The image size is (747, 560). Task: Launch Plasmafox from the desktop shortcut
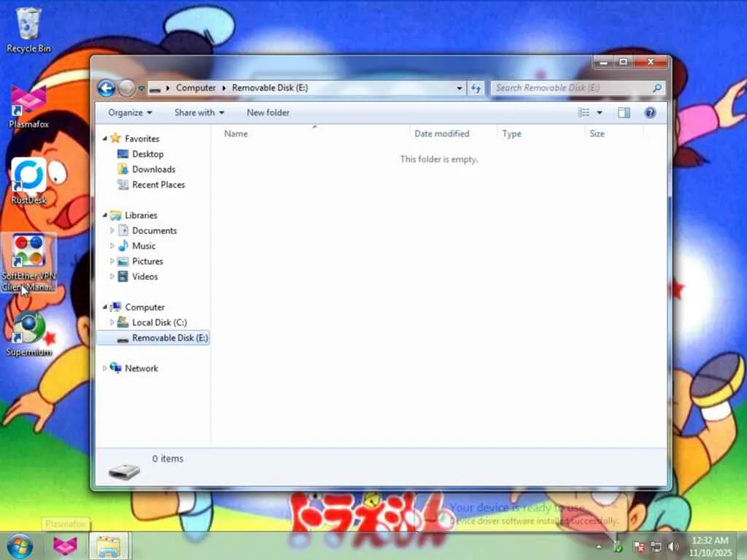pos(28,106)
